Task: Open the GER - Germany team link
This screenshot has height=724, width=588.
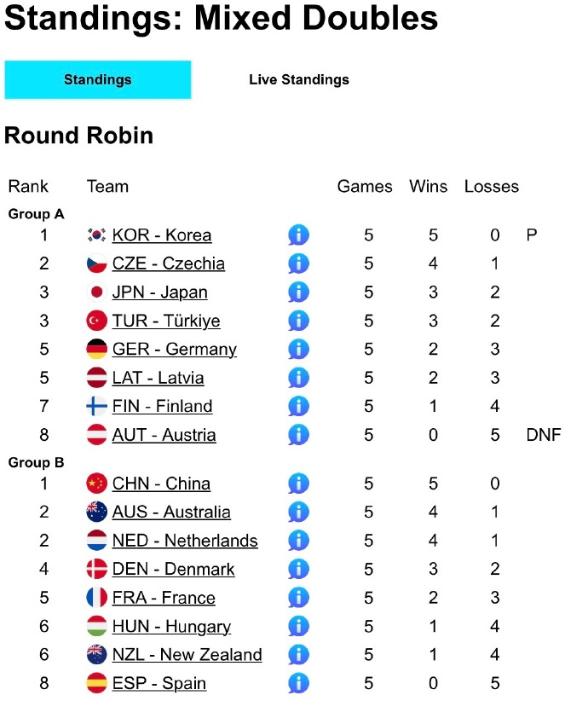Action: coord(174,350)
